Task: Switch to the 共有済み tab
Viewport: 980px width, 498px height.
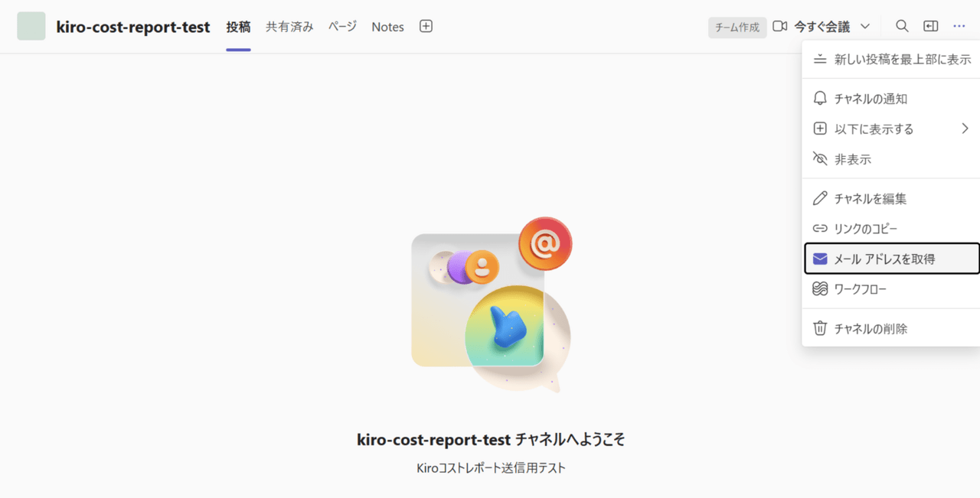Action: coord(289,27)
